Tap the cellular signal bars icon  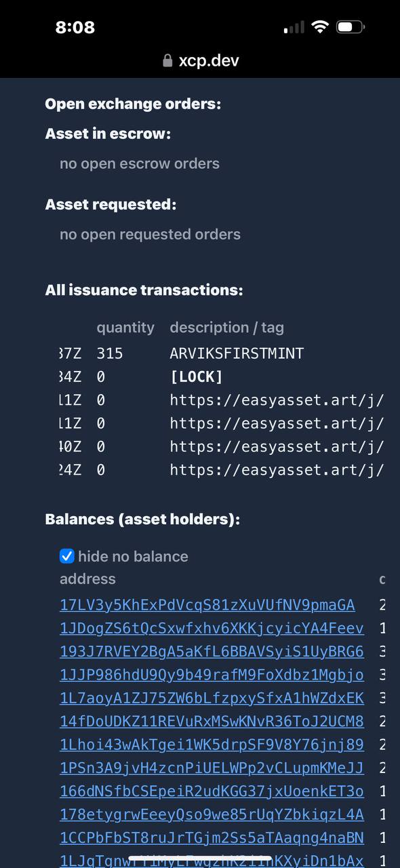click(x=294, y=28)
